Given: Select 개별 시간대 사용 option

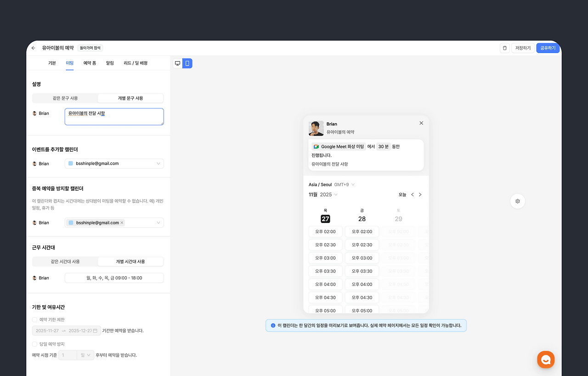Looking at the screenshot, I should (x=130, y=262).
